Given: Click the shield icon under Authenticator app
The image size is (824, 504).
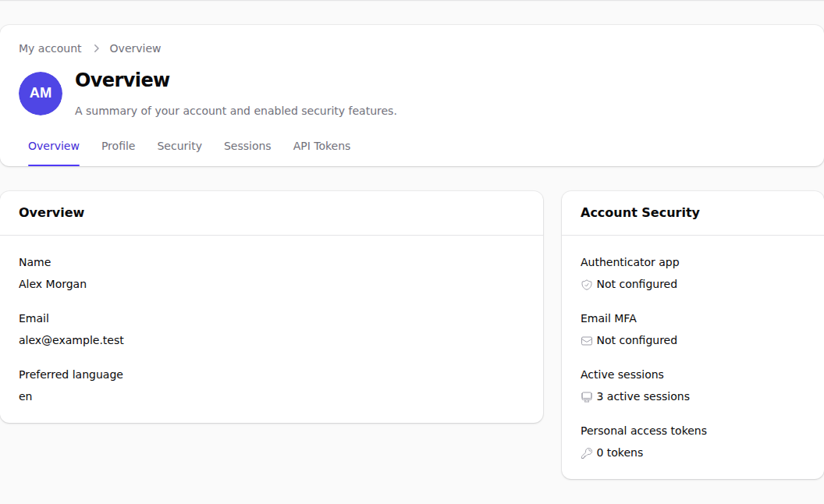Looking at the screenshot, I should click(x=587, y=285).
